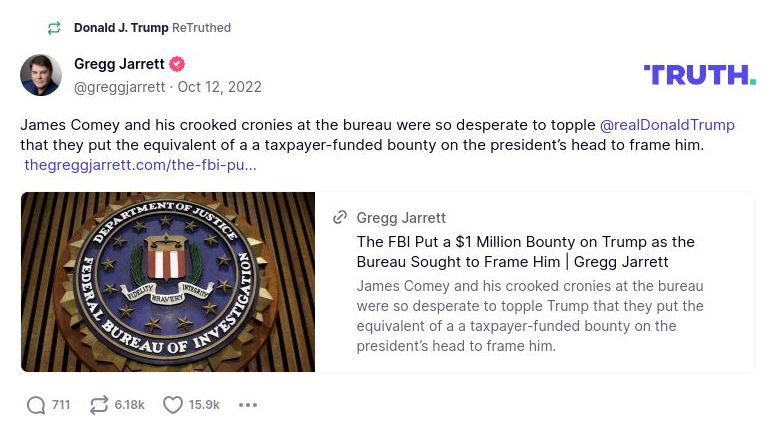Image resolution: width=777 pixels, height=436 pixels.
Task: Click the preview card description text
Action: point(530,316)
